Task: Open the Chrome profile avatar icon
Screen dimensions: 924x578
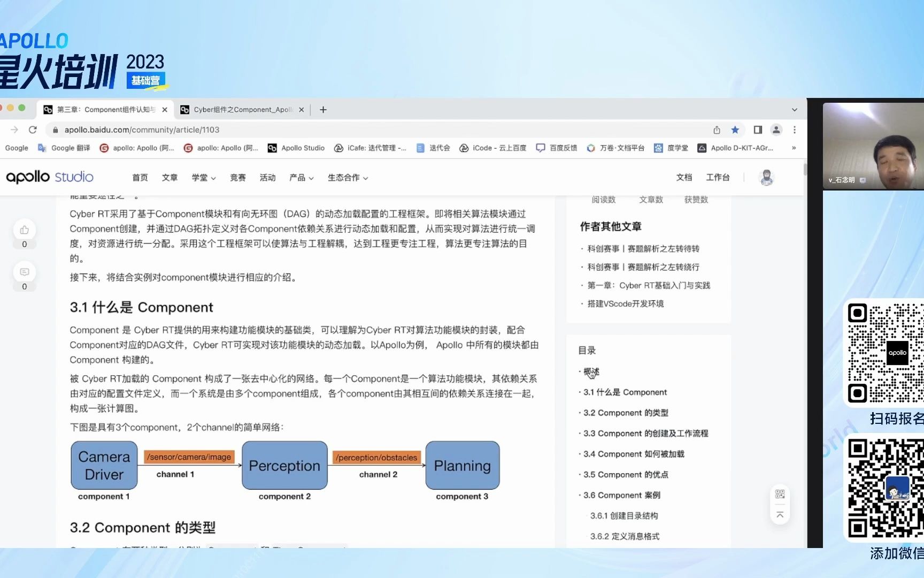Action: (776, 130)
